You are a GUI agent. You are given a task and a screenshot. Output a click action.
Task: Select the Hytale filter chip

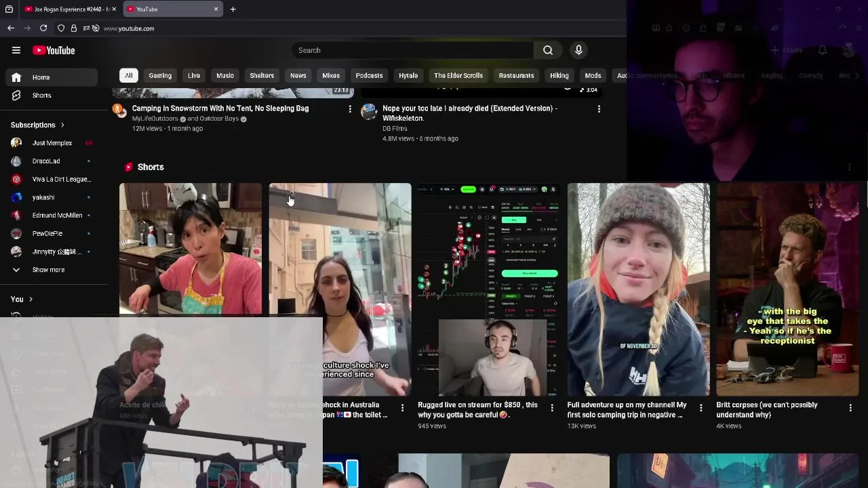pyautogui.click(x=408, y=75)
